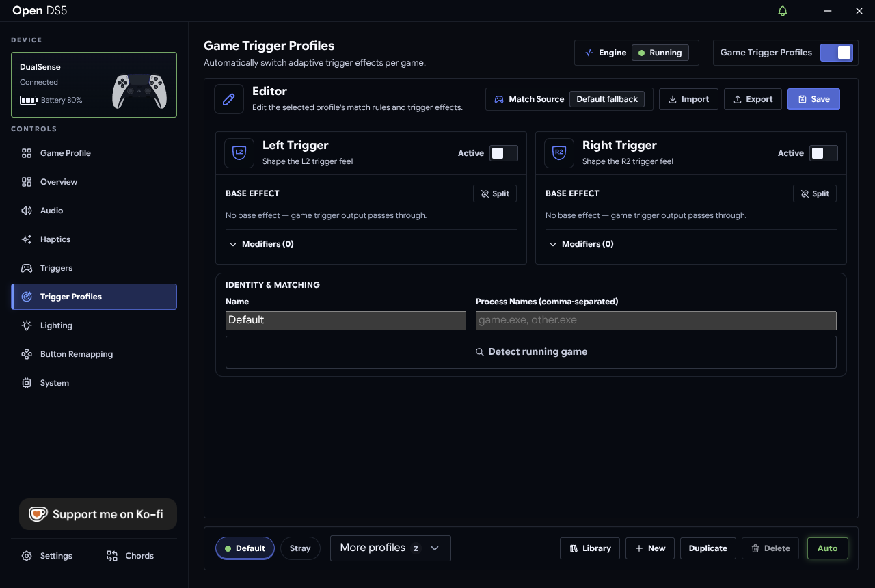Click the Right Trigger heading text

pyautogui.click(x=619, y=145)
